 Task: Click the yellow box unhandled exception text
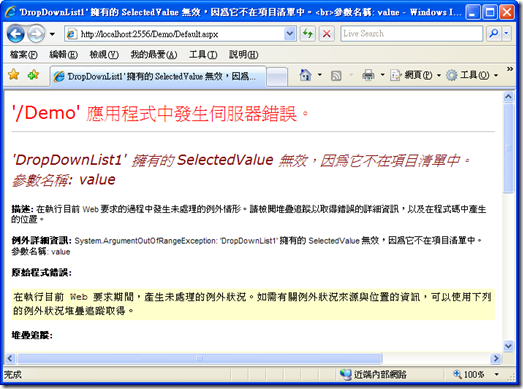pos(252,304)
